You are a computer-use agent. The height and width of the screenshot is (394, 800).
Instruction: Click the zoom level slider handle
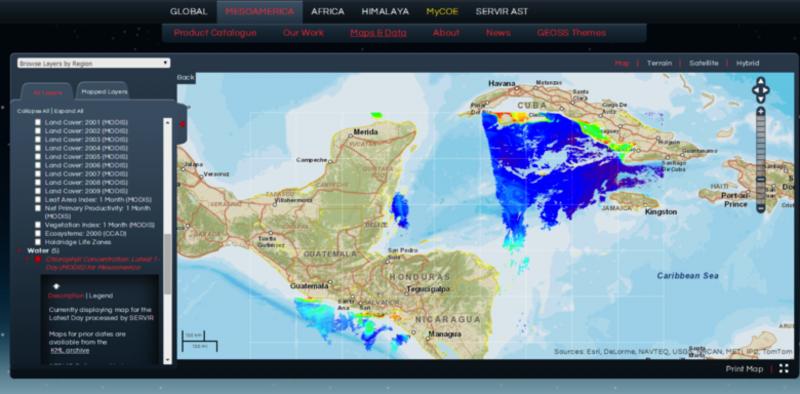(761, 180)
